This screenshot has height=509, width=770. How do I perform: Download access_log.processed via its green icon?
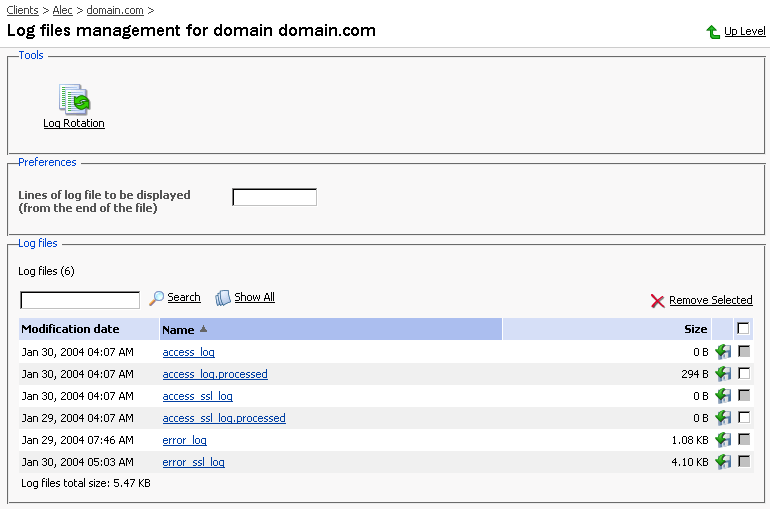tap(723, 374)
